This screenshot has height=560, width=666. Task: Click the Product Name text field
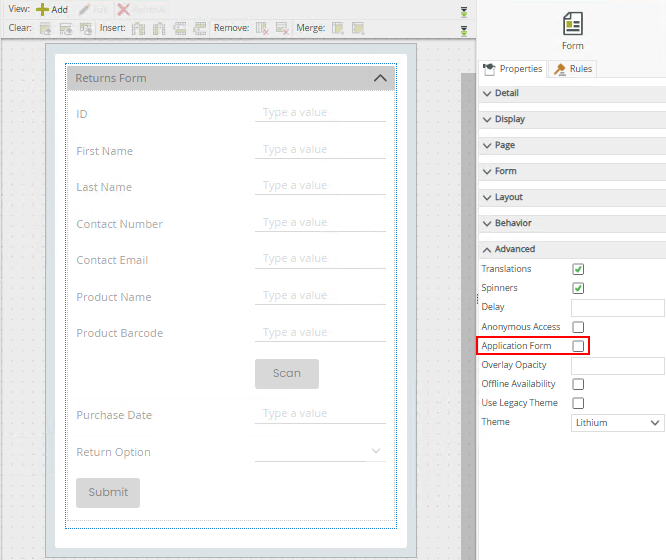pyautogui.click(x=320, y=296)
